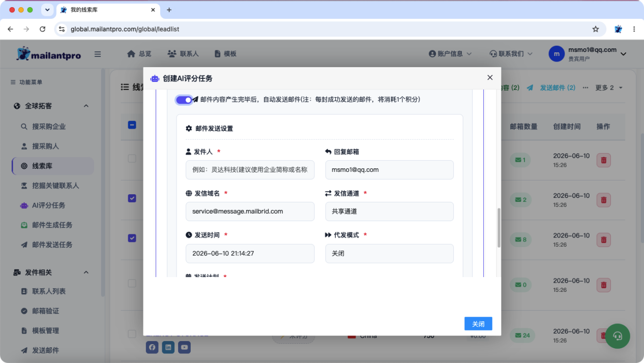Delete the row with 1 mailbox
Screen dimensions: 644x363
603,160
